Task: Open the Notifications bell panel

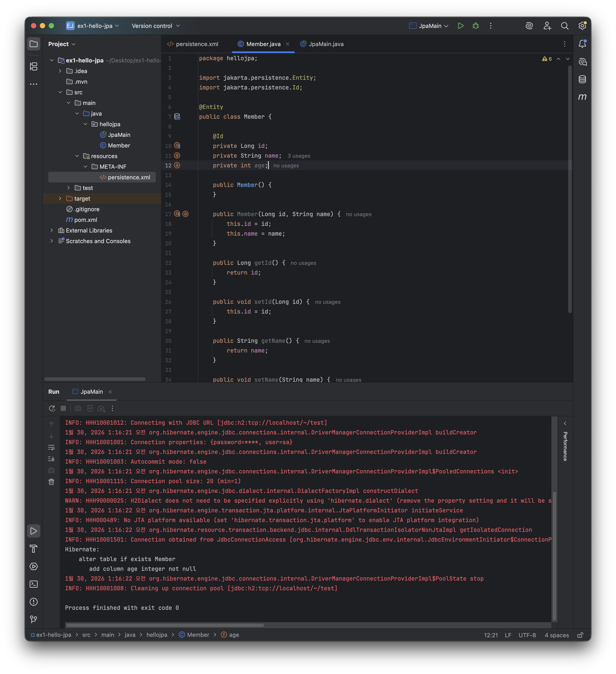Action: pyautogui.click(x=582, y=44)
